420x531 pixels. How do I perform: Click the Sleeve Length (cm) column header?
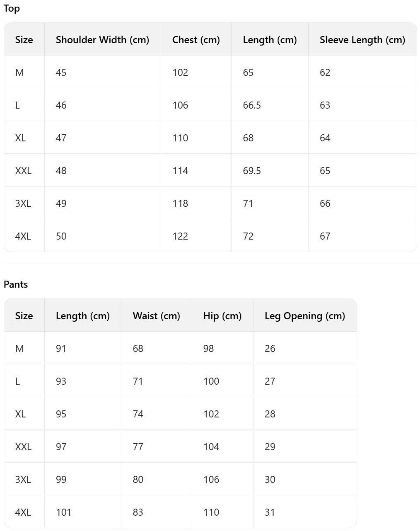tap(362, 40)
